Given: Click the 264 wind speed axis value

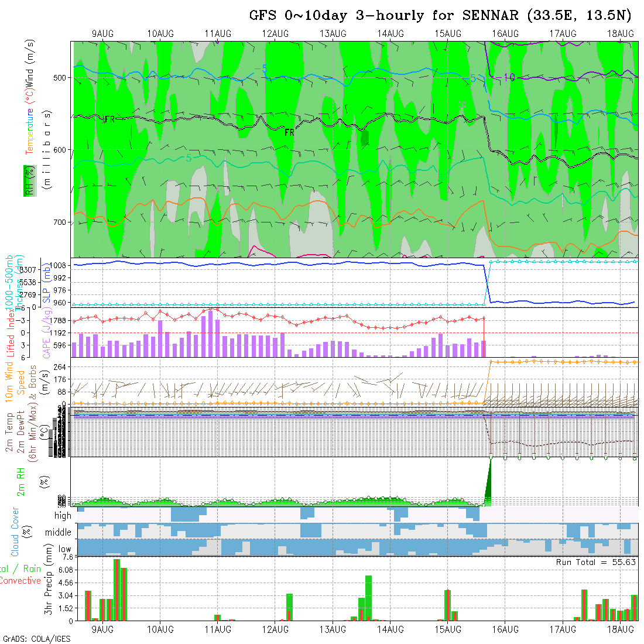Looking at the screenshot, I should [x=60, y=367].
